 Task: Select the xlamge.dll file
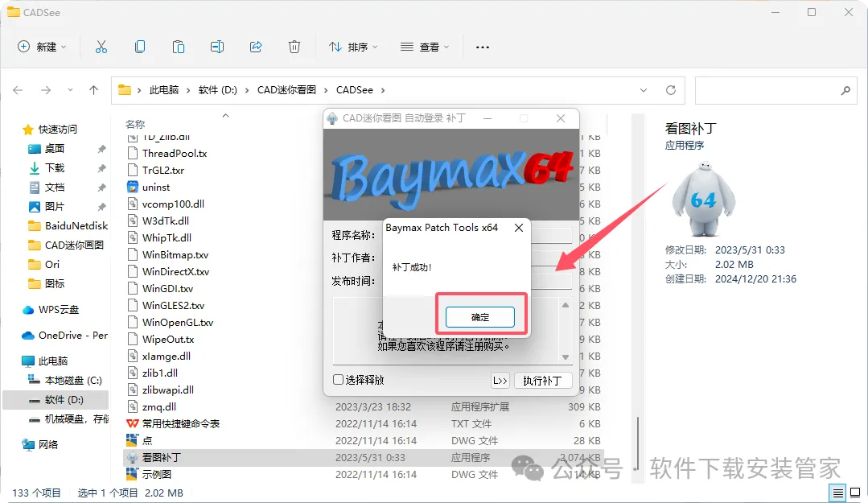click(x=166, y=357)
